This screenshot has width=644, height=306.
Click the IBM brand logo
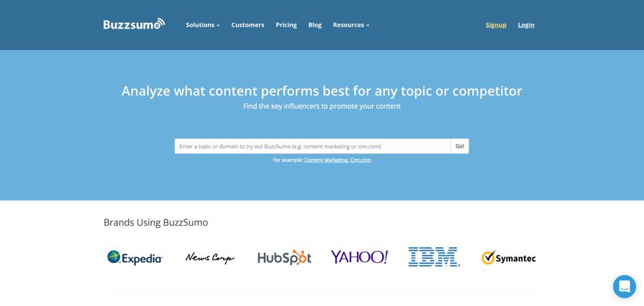coord(434,257)
